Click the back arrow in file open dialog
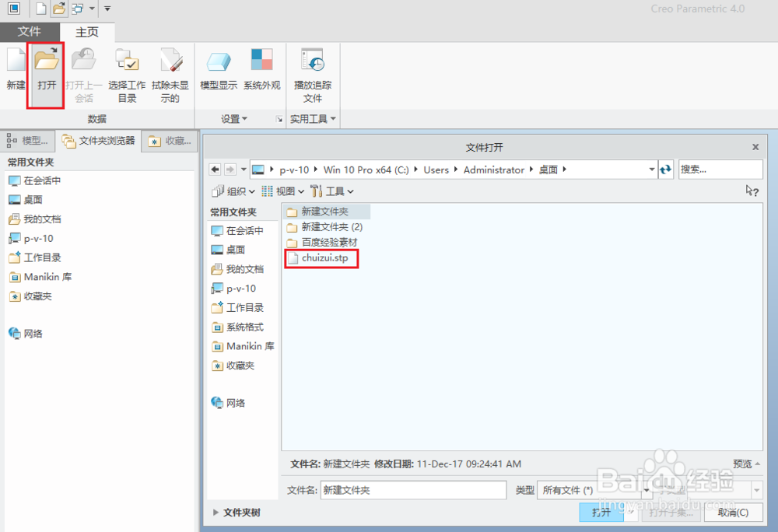Screen dimensions: 778x532 pos(215,170)
